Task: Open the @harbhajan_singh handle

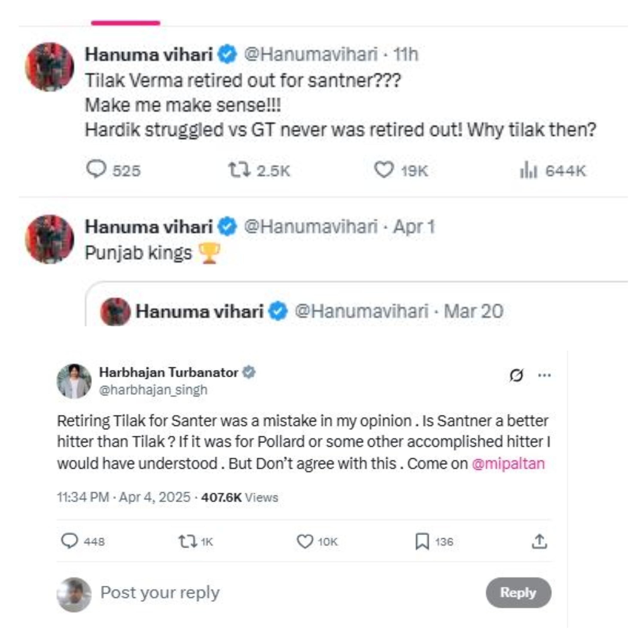Action: click(x=153, y=390)
